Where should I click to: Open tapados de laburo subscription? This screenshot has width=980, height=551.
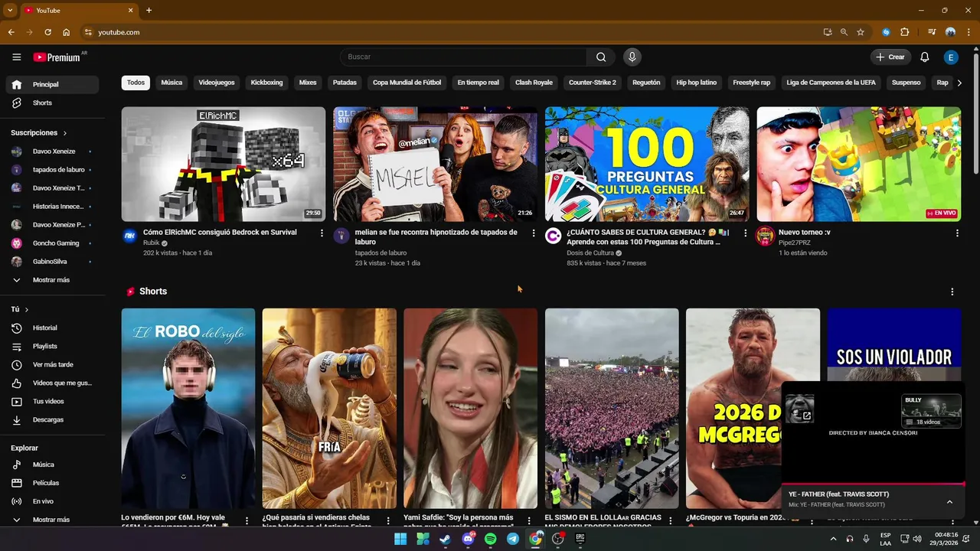(x=51, y=170)
